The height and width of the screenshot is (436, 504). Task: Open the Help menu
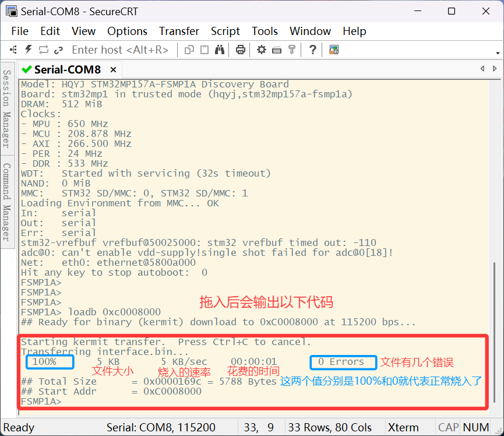point(354,31)
